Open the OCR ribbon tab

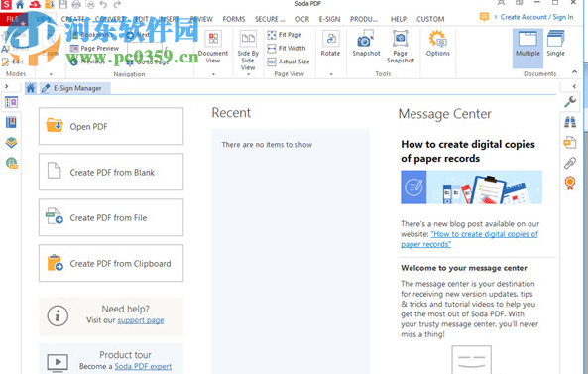(x=302, y=19)
